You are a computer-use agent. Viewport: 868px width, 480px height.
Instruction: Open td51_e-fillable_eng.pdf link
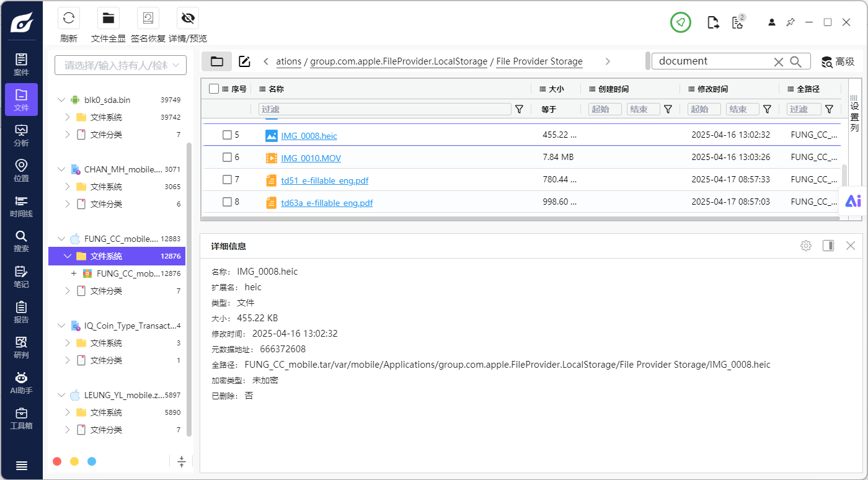[x=325, y=180]
